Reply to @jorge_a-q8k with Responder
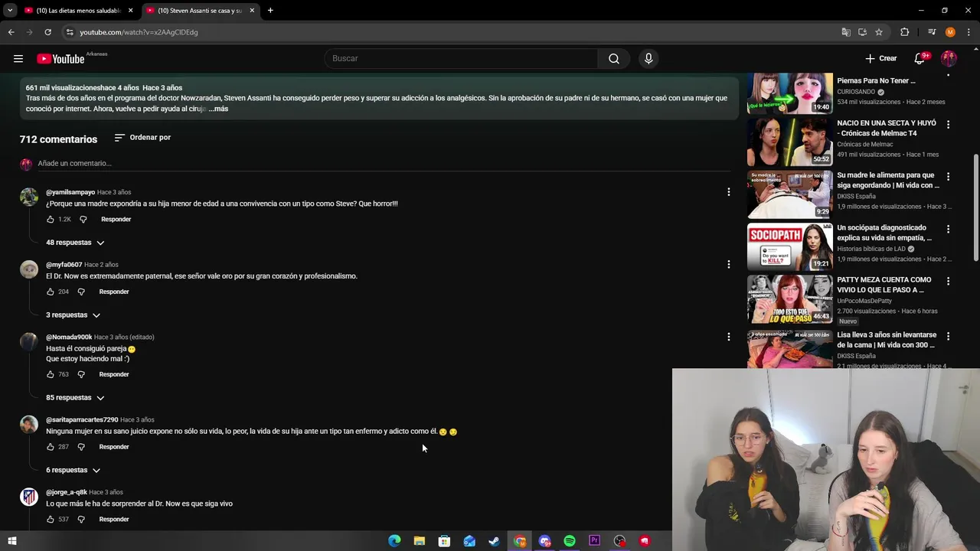980x551 pixels. [114, 520]
